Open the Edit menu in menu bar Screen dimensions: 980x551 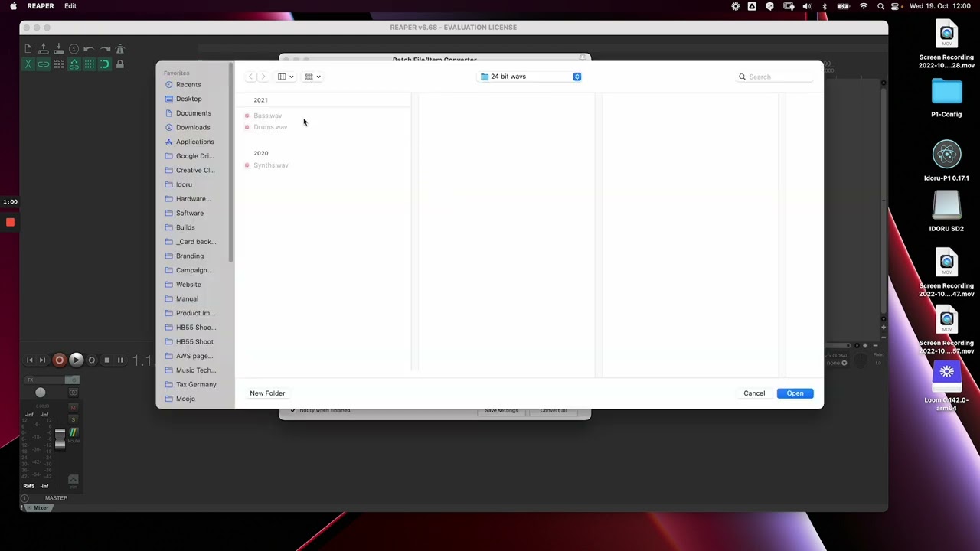point(70,6)
